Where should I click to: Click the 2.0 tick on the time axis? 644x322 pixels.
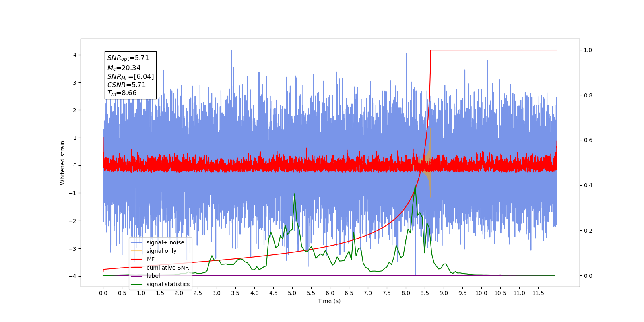click(179, 293)
